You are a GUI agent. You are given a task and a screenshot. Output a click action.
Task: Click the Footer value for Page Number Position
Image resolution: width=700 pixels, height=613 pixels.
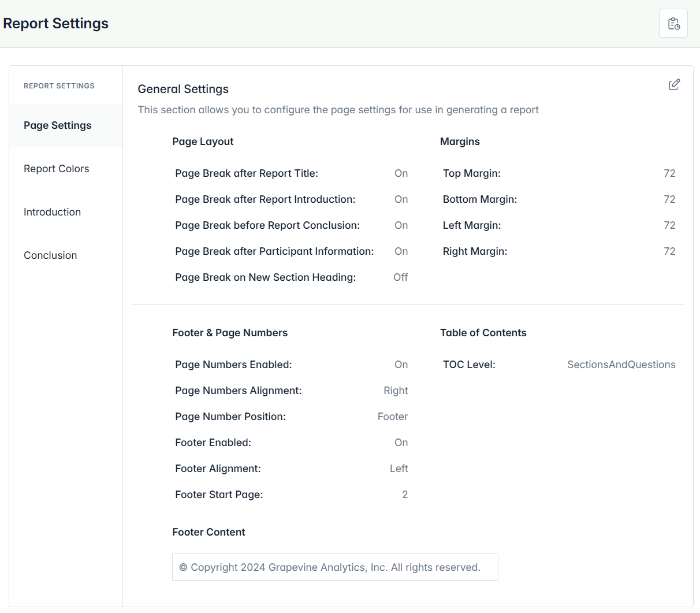(x=393, y=417)
